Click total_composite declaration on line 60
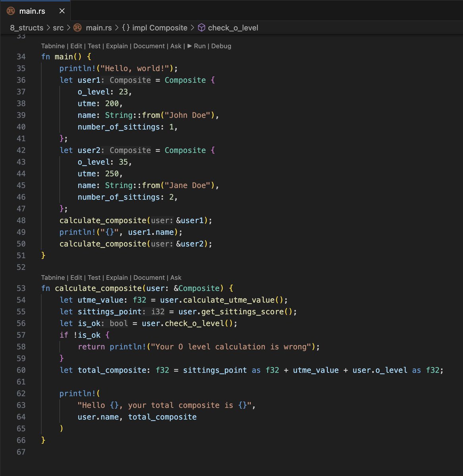This screenshot has height=476, width=463. point(112,370)
